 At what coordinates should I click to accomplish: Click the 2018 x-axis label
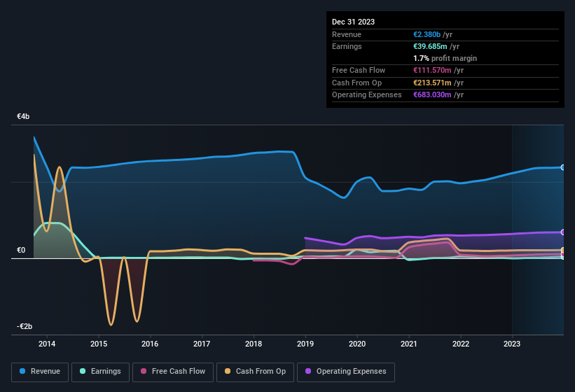tap(254, 344)
